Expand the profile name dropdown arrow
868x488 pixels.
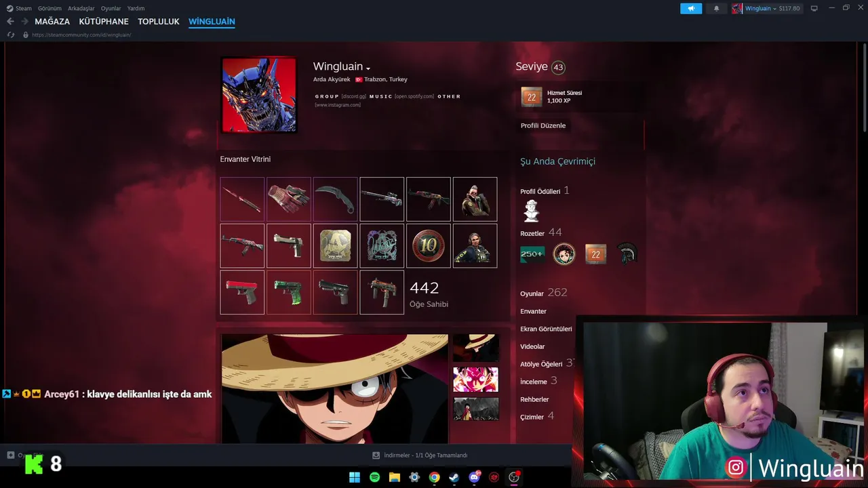tap(368, 68)
